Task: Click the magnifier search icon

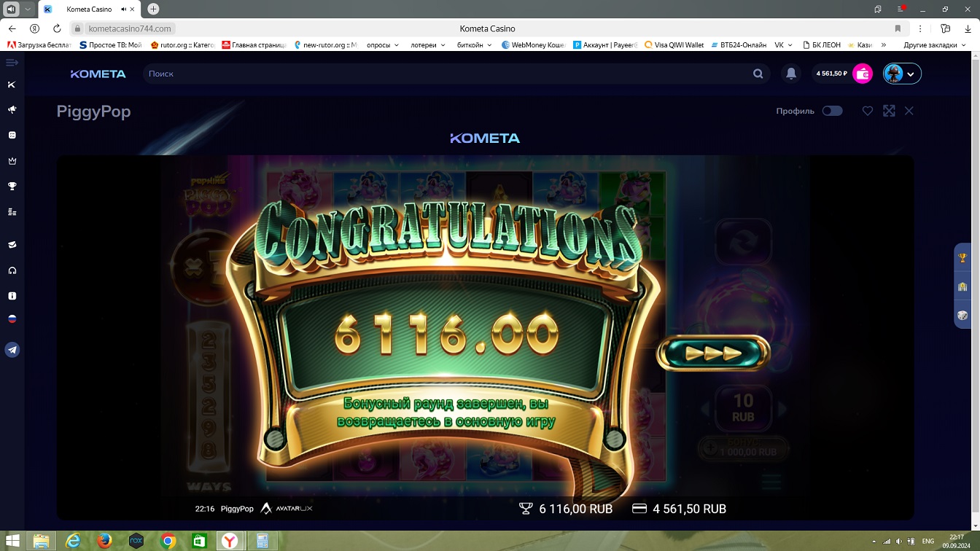Action: click(x=758, y=74)
